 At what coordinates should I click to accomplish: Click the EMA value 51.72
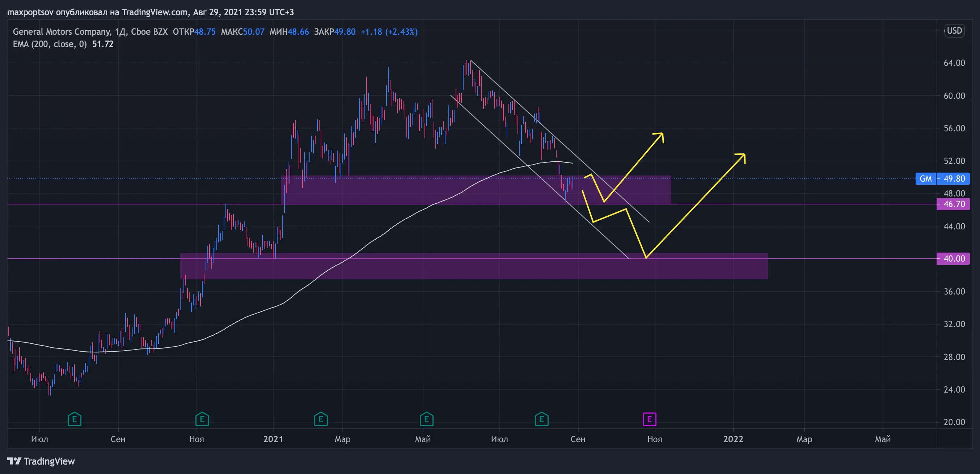pyautogui.click(x=103, y=44)
